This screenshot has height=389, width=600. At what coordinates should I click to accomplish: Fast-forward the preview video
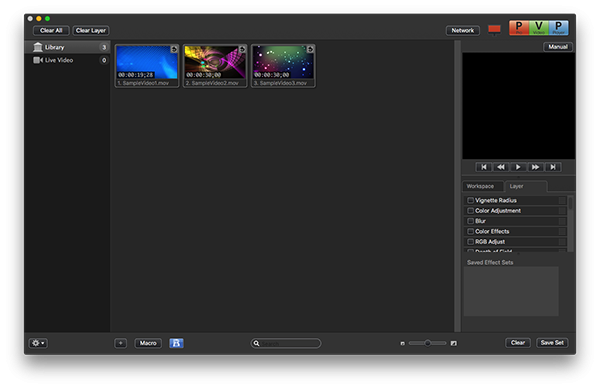tap(535, 167)
